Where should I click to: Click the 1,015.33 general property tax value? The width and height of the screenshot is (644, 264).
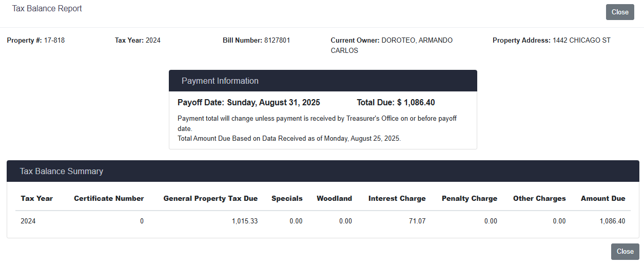tap(244, 221)
